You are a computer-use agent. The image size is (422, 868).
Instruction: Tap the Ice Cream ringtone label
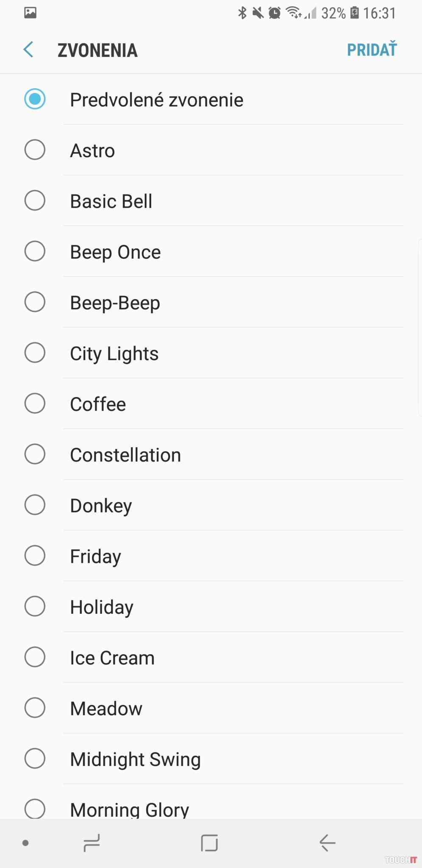pos(112,658)
